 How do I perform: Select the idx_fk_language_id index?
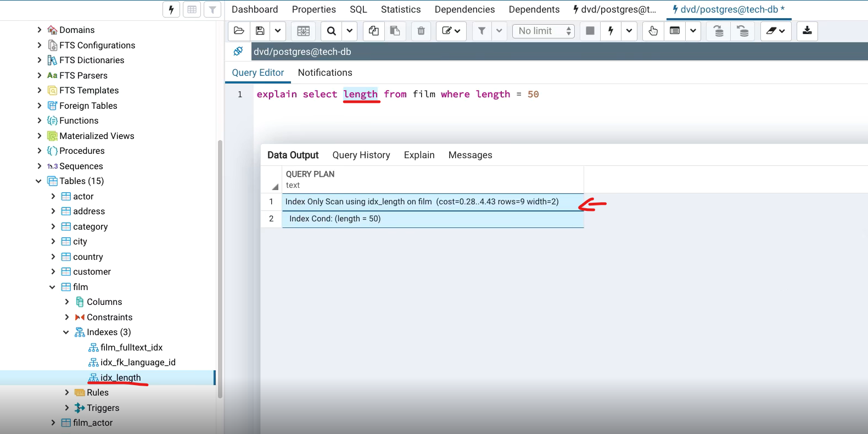[138, 362]
